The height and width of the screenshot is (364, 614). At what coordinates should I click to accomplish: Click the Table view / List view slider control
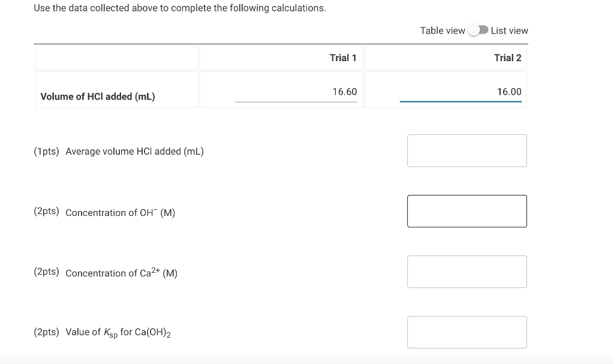478,30
